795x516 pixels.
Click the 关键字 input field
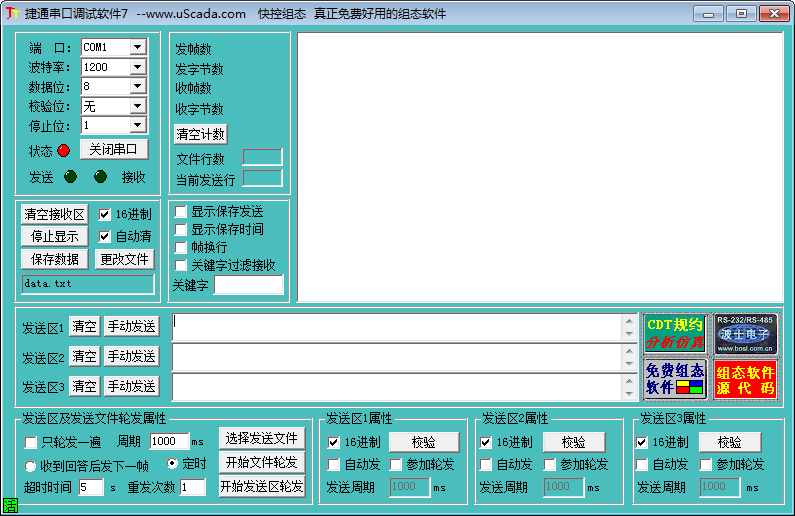click(x=248, y=285)
